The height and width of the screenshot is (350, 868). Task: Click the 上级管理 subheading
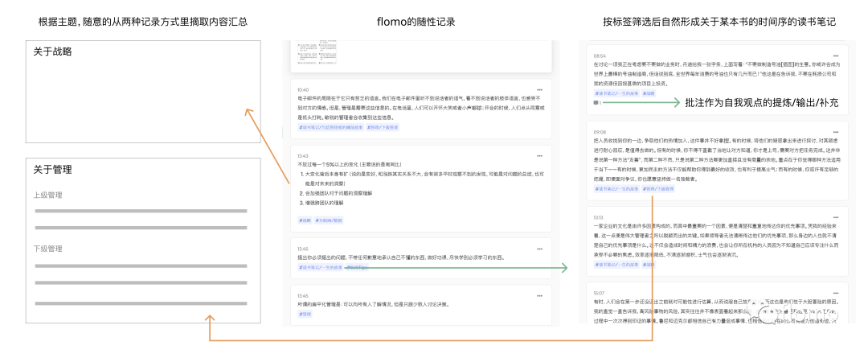pos(48,195)
